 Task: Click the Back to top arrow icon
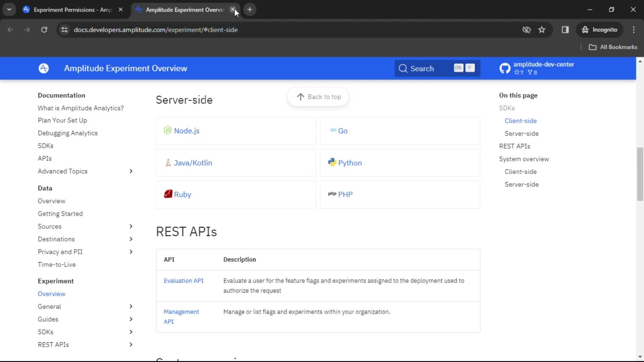[x=301, y=97]
